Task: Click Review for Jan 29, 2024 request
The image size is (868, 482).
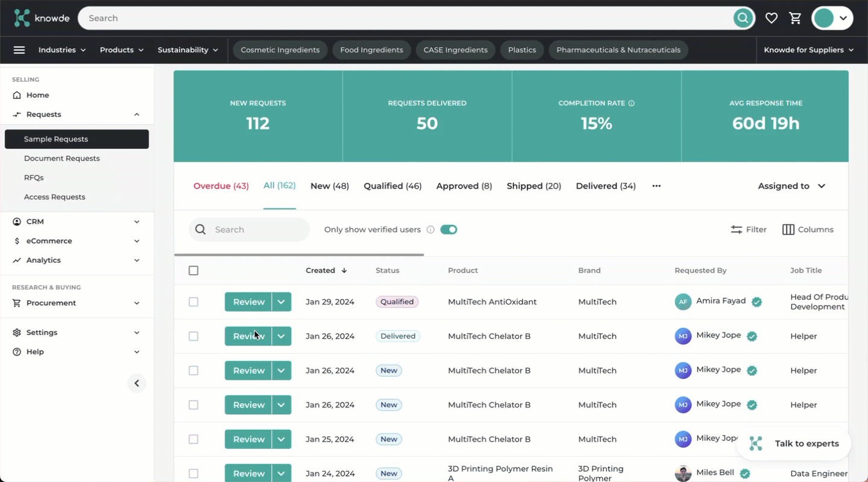Action: pyautogui.click(x=248, y=302)
